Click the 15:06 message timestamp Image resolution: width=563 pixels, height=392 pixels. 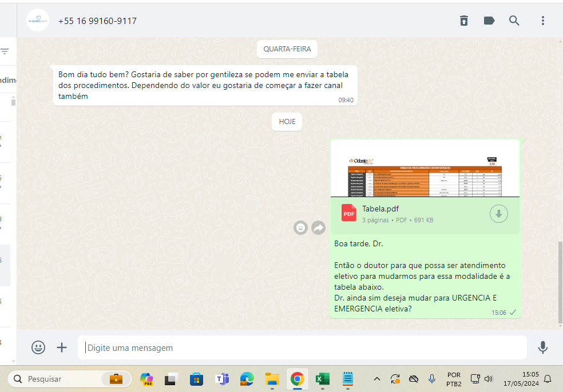pyautogui.click(x=499, y=313)
